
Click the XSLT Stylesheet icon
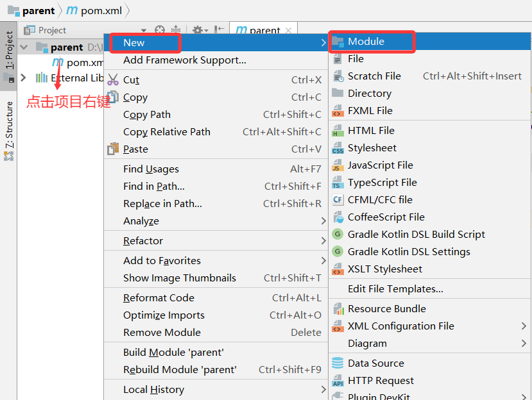pyautogui.click(x=338, y=269)
